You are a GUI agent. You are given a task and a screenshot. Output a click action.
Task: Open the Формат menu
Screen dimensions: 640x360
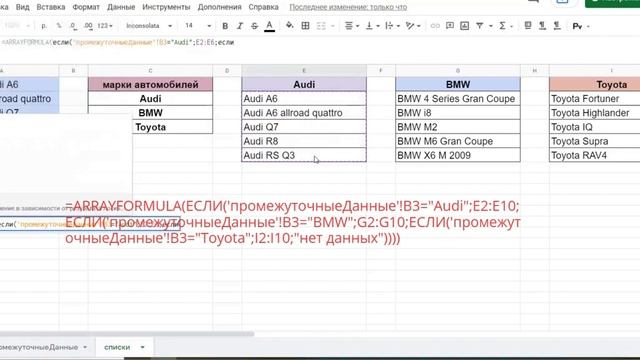click(86, 7)
